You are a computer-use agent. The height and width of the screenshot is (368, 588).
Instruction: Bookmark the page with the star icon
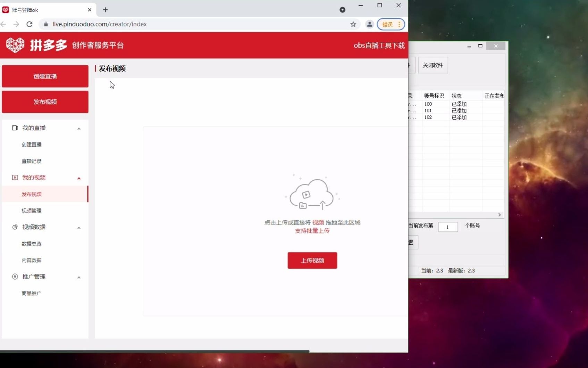[x=353, y=24]
